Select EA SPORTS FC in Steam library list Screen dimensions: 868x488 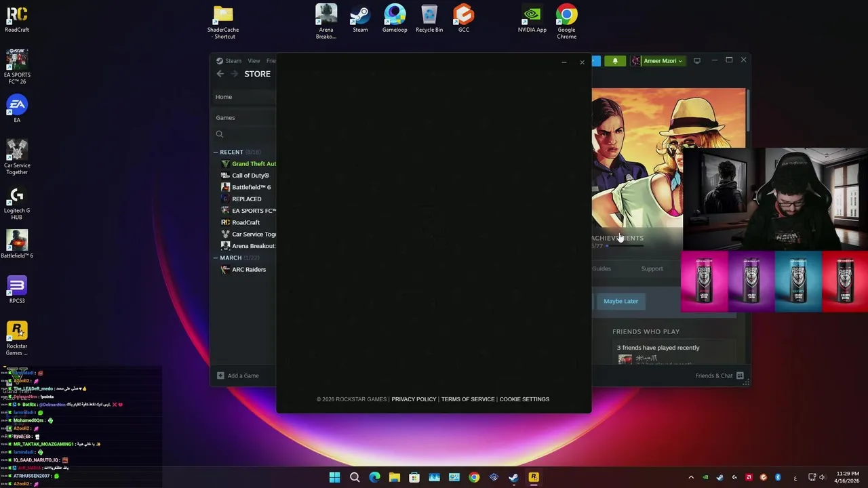pos(248,211)
